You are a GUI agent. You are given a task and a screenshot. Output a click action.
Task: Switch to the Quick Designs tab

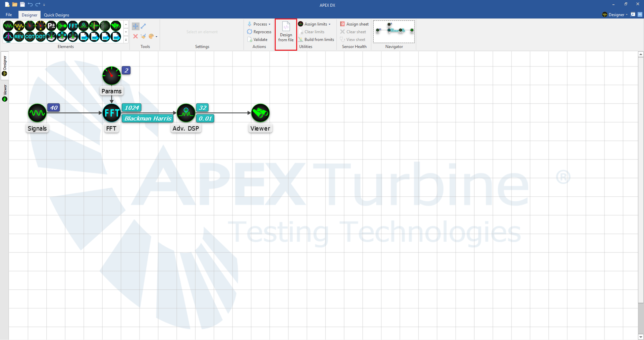[x=56, y=15]
